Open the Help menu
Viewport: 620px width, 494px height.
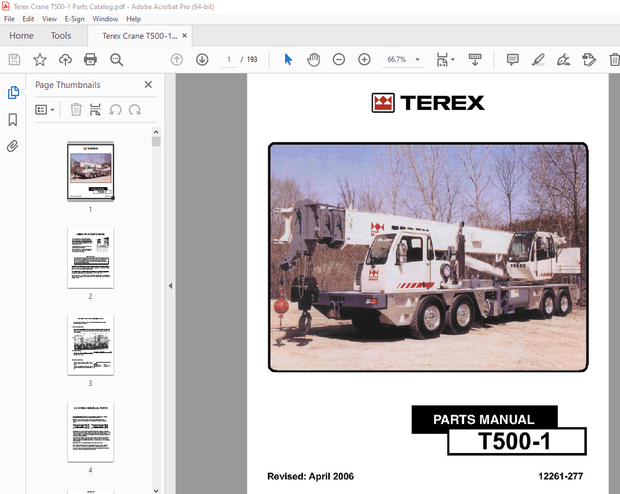click(133, 19)
